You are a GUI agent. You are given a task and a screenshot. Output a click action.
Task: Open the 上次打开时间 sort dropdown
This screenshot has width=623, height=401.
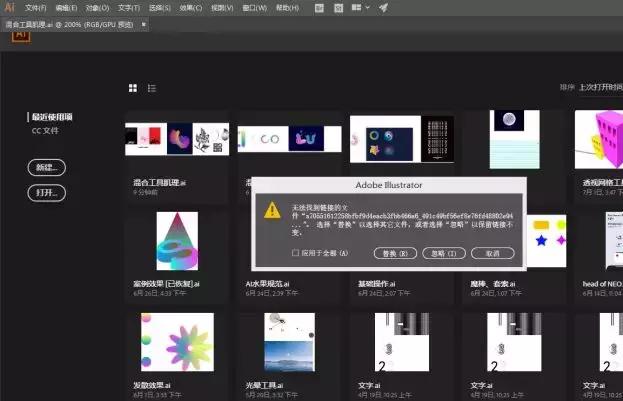coord(601,87)
